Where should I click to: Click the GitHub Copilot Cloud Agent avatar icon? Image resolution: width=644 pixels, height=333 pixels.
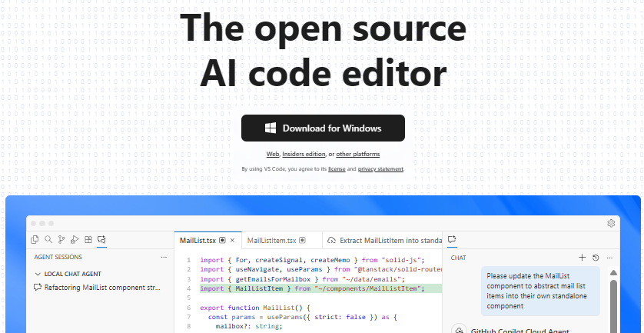click(x=459, y=330)
